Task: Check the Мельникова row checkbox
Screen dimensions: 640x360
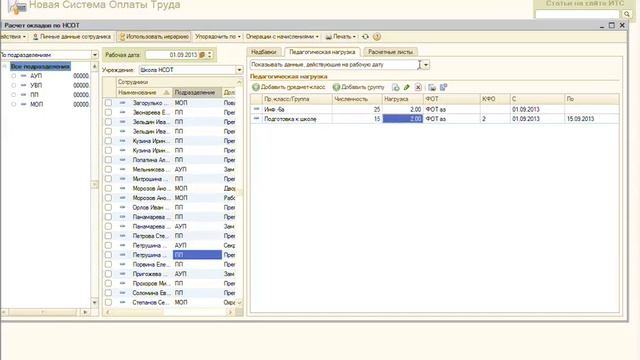Action: click(108, 169)
